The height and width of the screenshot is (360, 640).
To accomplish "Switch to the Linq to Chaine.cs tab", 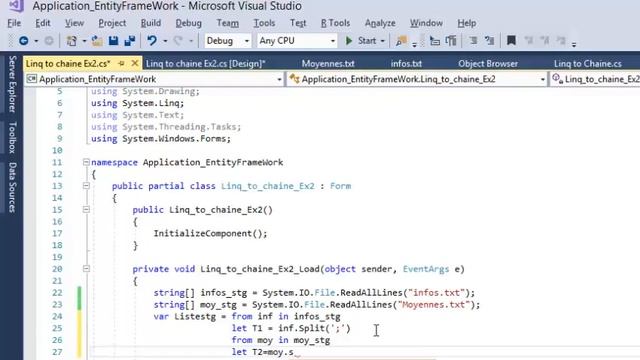I will coord(588,63).
